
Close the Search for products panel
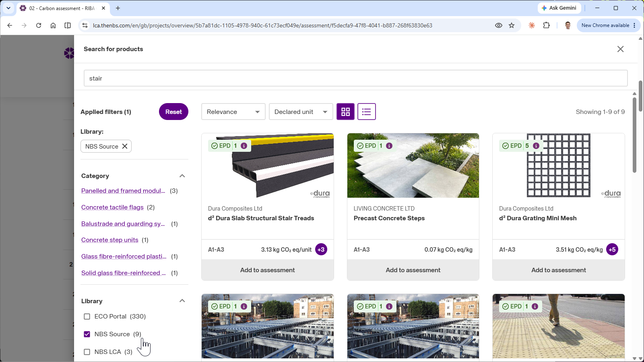[620, 49]
